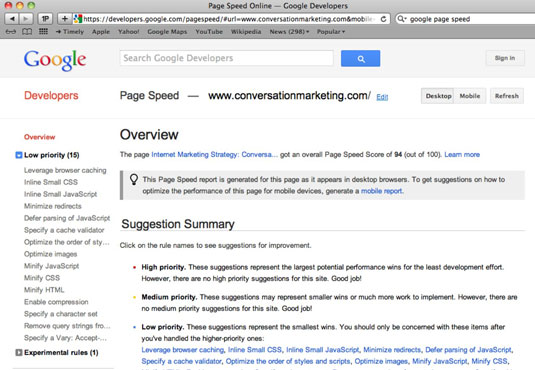The image size is (535, 370).
Task: Open Specify a cache validator link in summary
Action: [182, 361]
